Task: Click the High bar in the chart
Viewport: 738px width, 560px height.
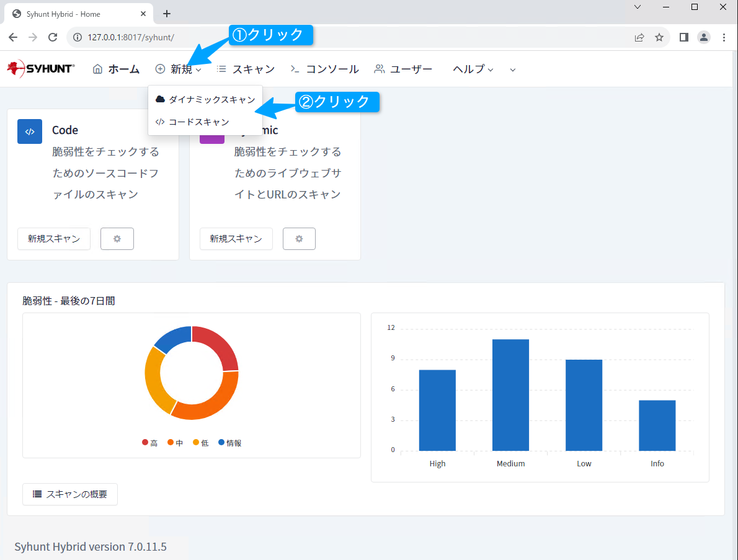Action: coord(437,411)
